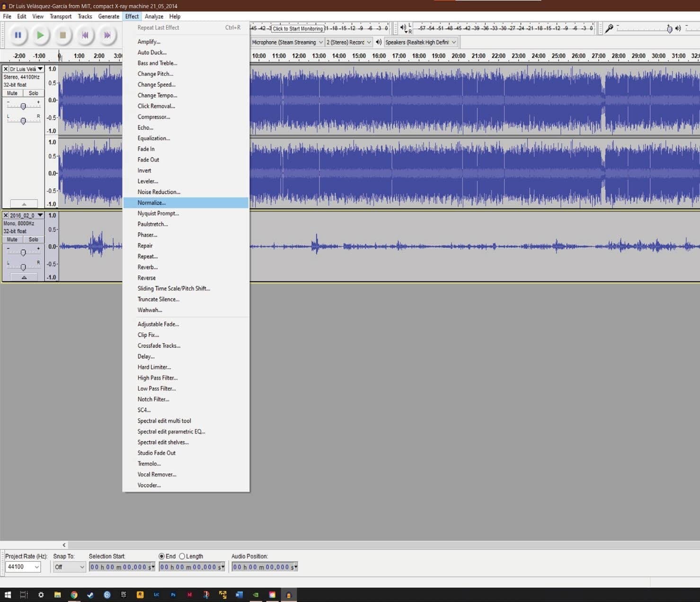
Task: Stop playback with the Stop button
Action: pos(62,35)
